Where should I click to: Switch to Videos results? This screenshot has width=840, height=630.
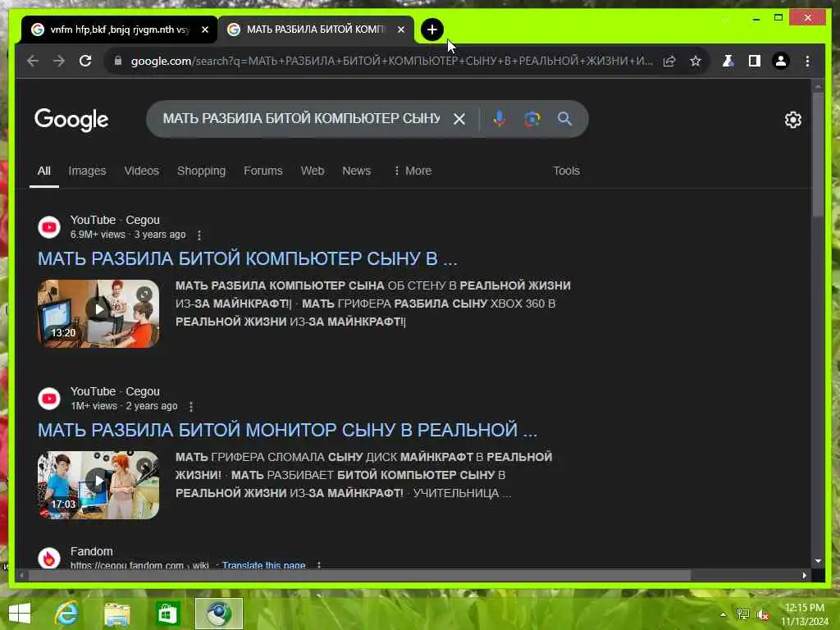[x=141, y=171]
